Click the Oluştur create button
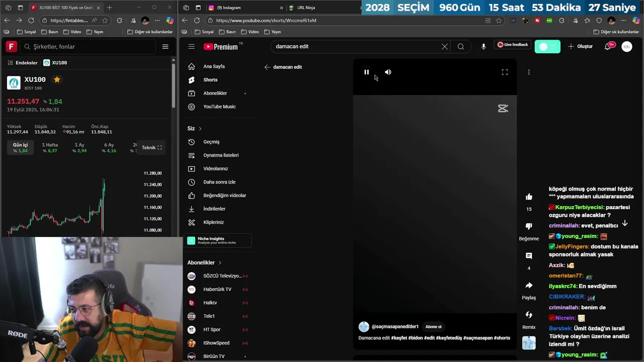 (x=581, y=46)
